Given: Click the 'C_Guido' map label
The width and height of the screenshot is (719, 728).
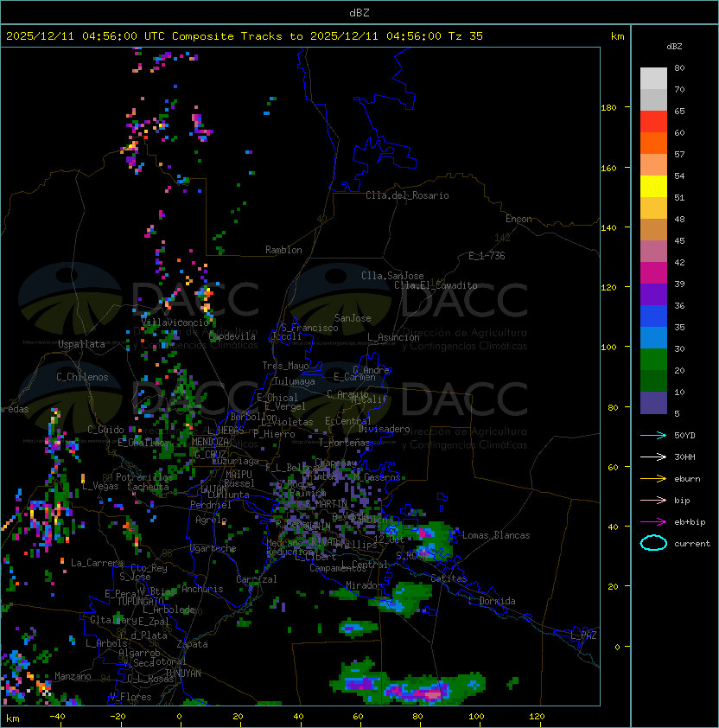Looking at the screenshot, I should [105, 430].
